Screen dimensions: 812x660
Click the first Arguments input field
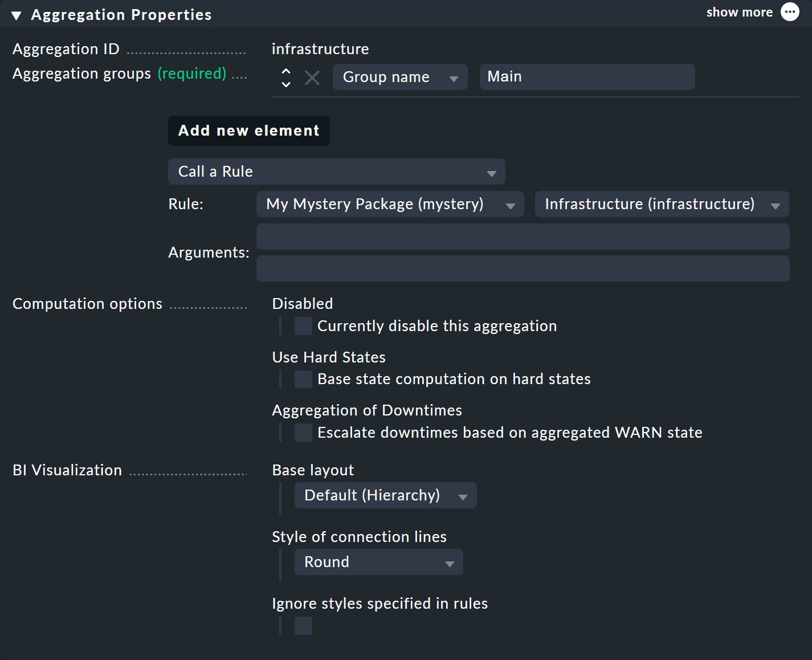coord(523,237)
